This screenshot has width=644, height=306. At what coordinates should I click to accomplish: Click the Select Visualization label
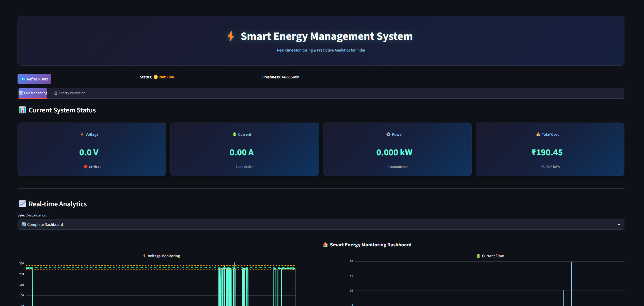click(32, 215)
